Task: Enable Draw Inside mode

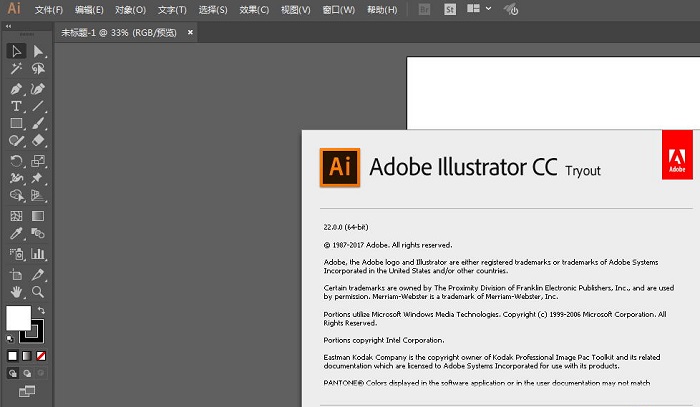Action: 41,373
